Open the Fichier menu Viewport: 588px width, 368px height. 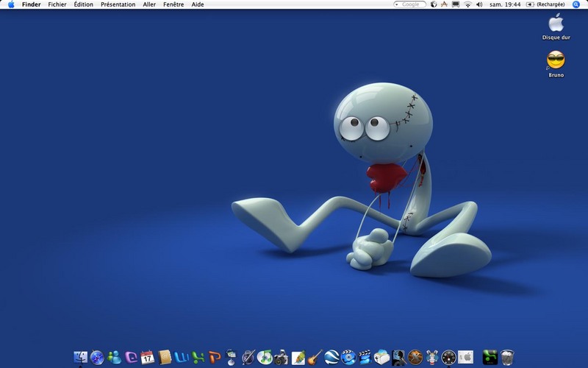pos(57,4)
